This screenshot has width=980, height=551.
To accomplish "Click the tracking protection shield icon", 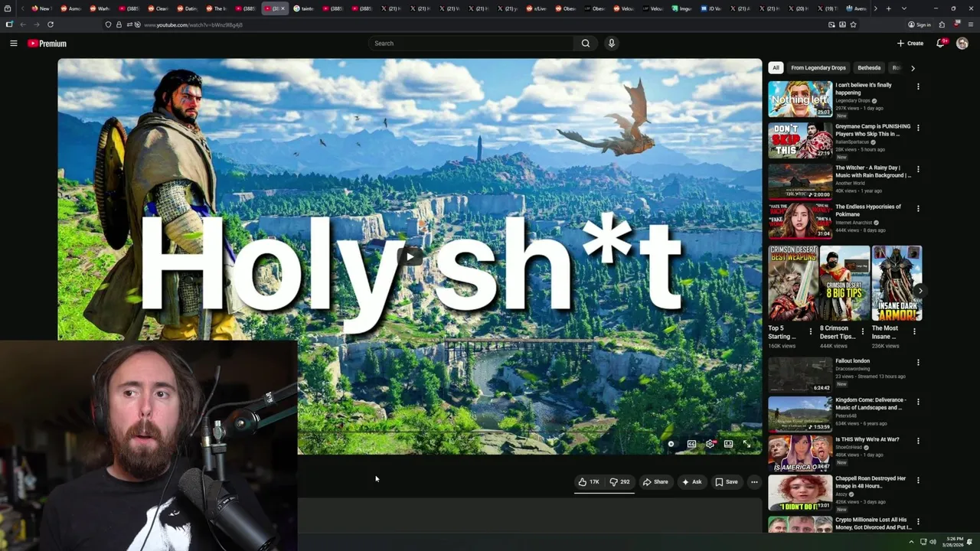I will [108, 24].
